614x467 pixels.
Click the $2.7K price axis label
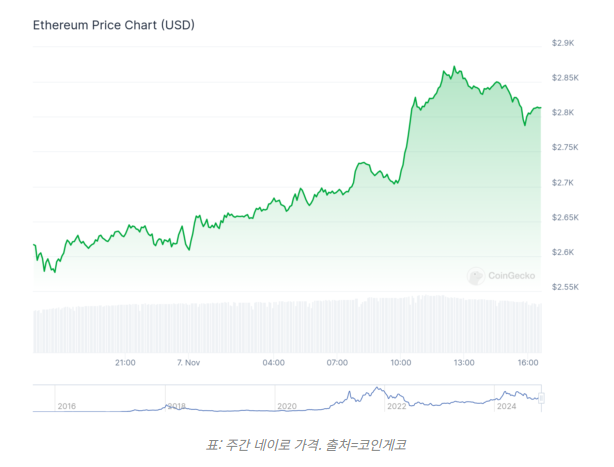pyautogui.click(x=563, y=183)
